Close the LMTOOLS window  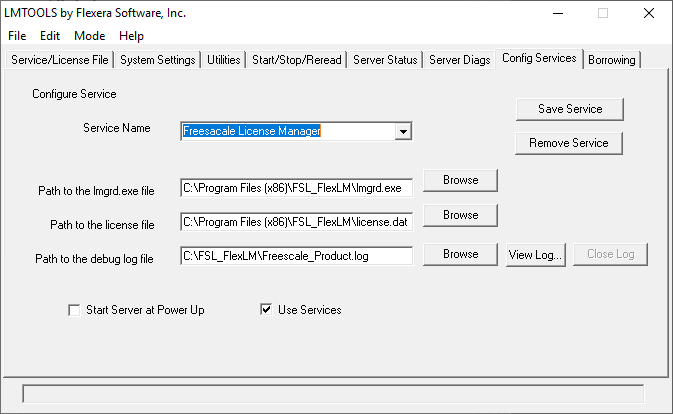click(649, 13)
